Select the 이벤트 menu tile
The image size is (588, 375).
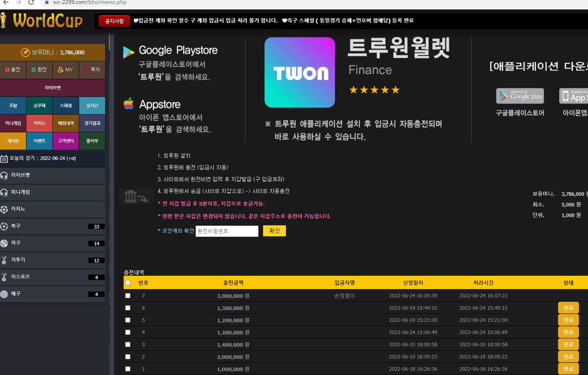click(x=39, y=141)
